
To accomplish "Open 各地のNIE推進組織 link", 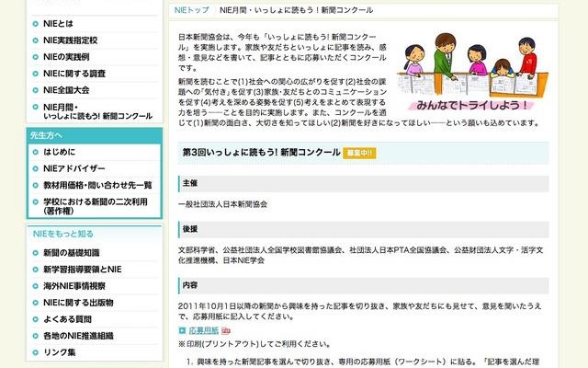I will pos(78,336).
